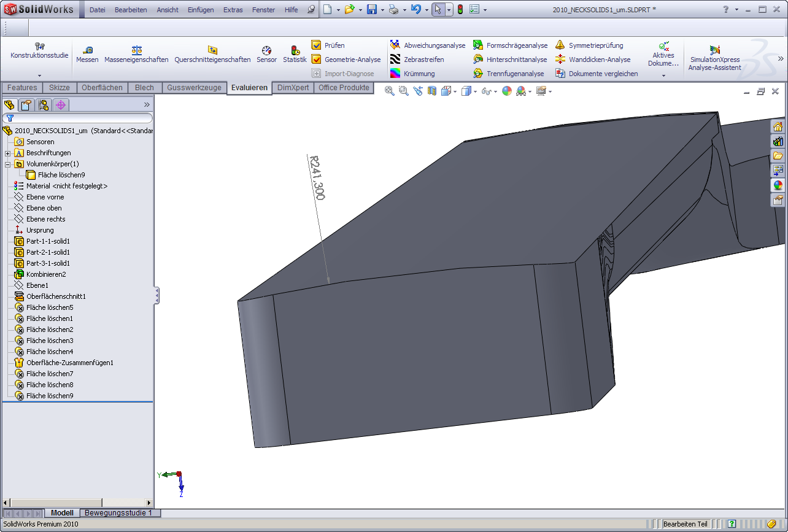This screenshot has height=532, width=788.
Task: Select the Kombinieren2 feature in tree
Action: click(x=45, y=274)
